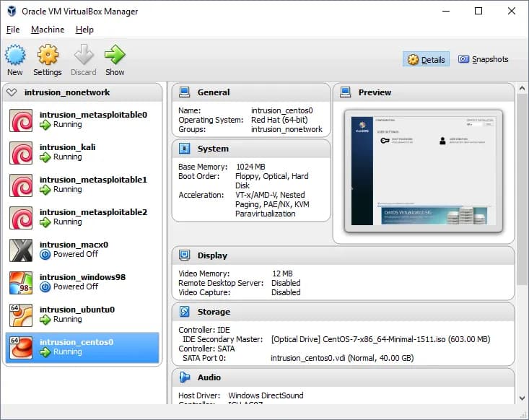The width and height of the screenshot is (529, 420).
Task: Open the Help menu
Action: coord(84,30)
